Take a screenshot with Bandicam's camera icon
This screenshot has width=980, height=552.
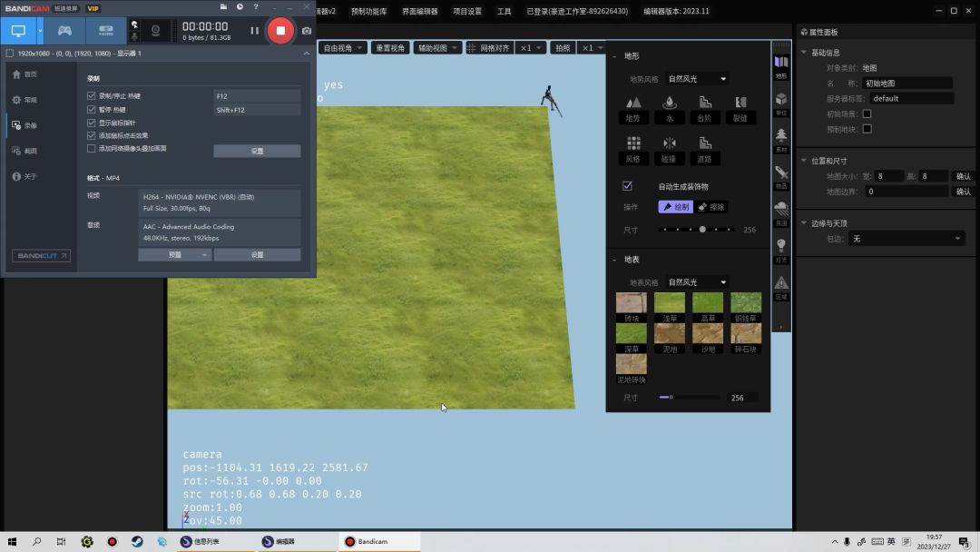(x=307, y=31)
